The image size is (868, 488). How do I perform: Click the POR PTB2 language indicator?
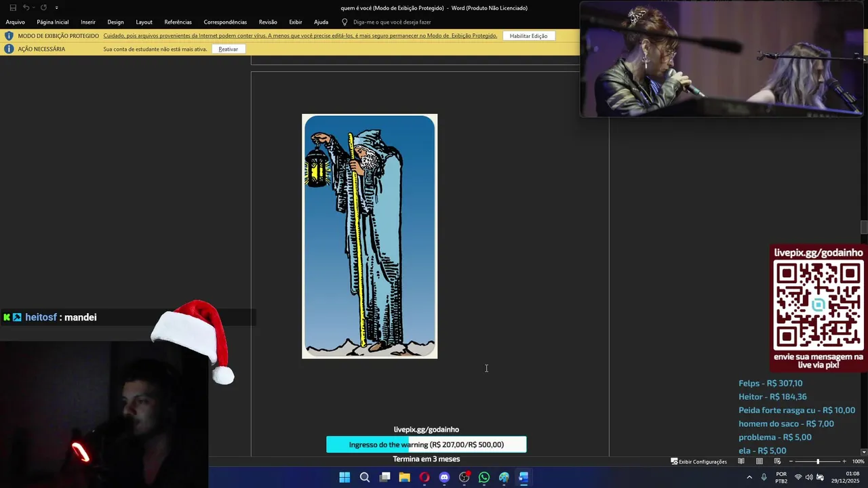(x=781, y=477)
